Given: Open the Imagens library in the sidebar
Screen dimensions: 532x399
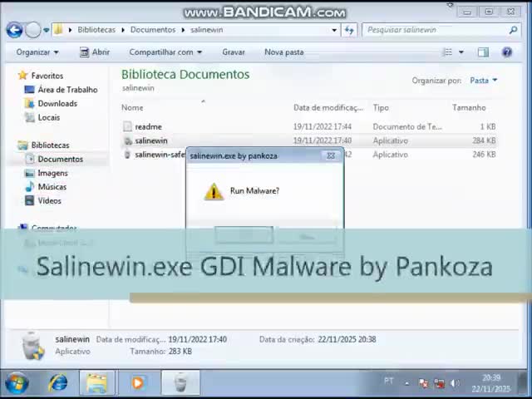Looking at the screenshot, I should [52, 173].
